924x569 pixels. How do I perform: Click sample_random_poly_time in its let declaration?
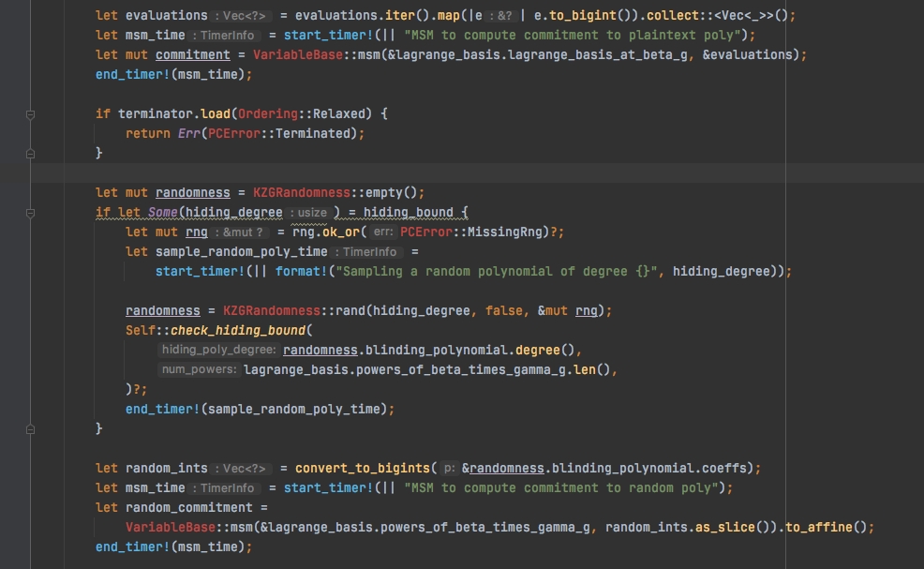pyautogui.click(x=241, y=252)
